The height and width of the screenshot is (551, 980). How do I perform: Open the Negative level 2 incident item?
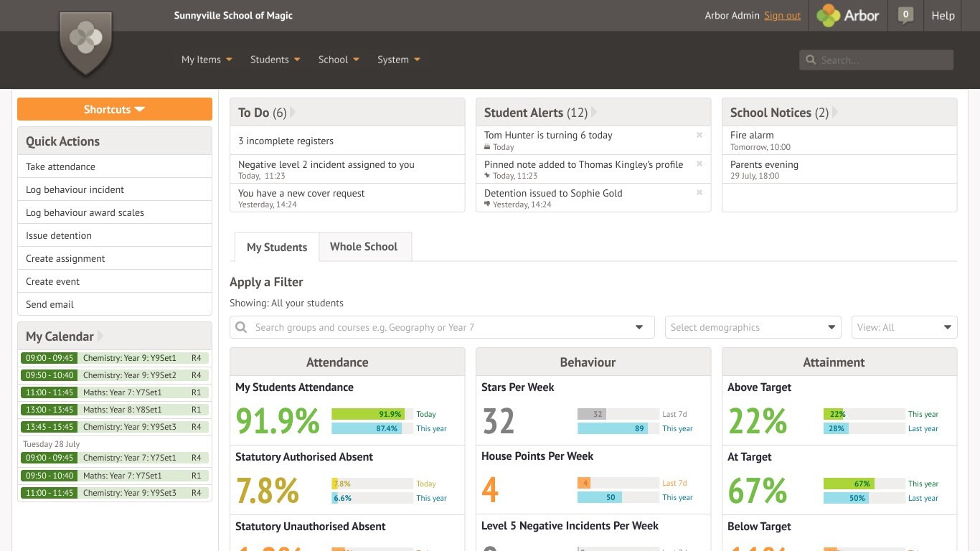coord(347,169)
